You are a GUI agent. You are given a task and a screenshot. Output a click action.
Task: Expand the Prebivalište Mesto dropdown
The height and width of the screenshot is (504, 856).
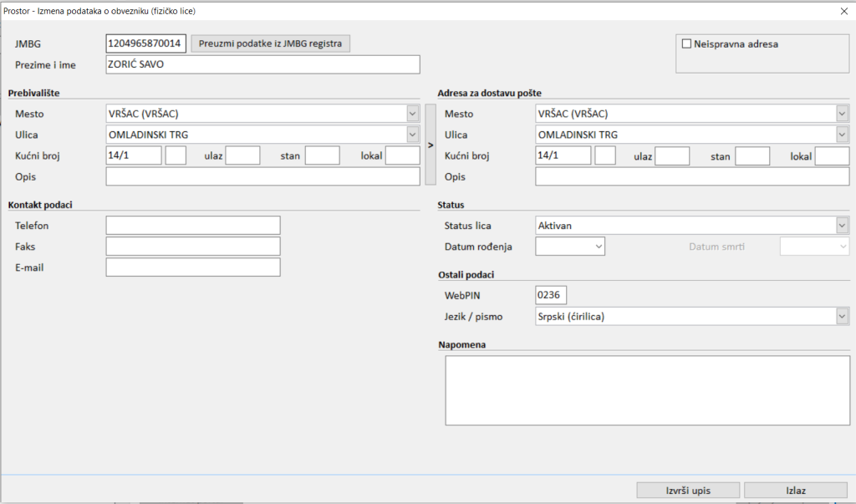point(412,114)
